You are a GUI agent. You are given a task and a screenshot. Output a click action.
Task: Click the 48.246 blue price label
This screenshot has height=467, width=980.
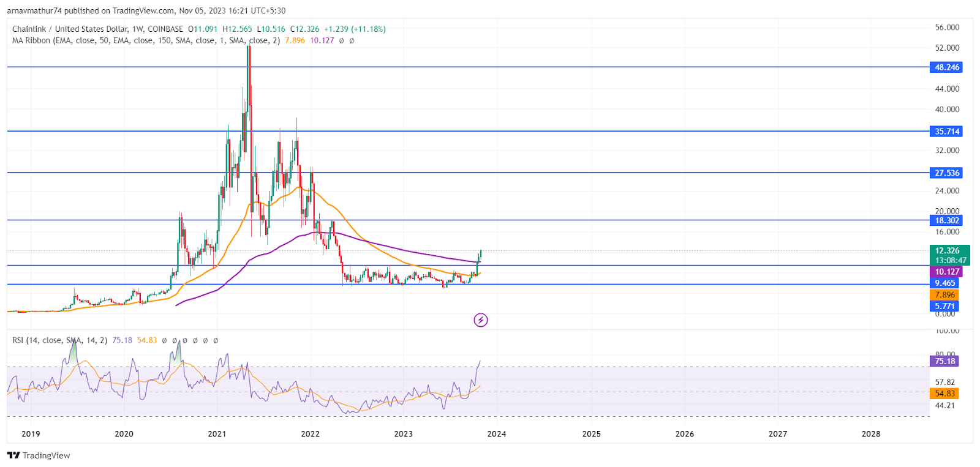[x=946, y=67]
